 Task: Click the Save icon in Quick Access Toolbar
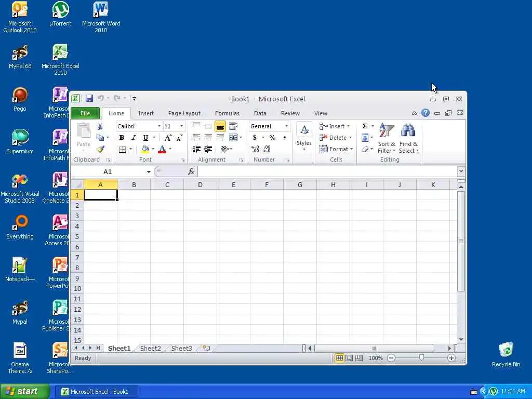89,98
